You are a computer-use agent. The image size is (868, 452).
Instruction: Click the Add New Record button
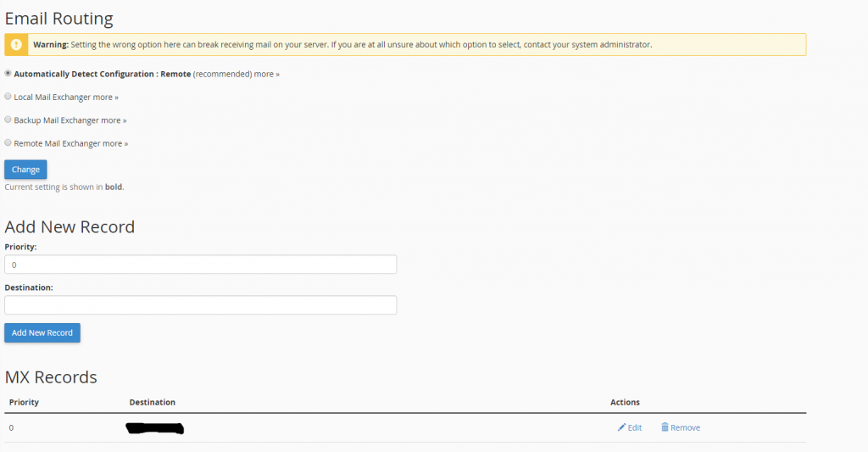pos(42,332)
